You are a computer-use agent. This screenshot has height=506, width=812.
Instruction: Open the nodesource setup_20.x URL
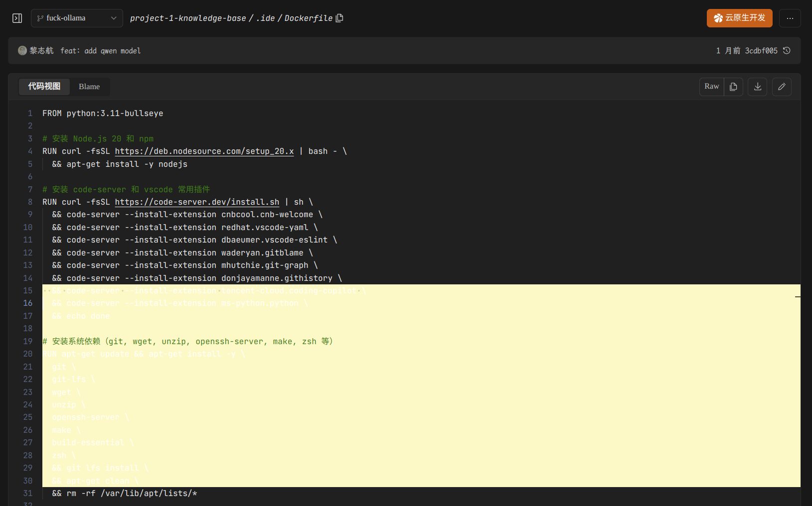(x=204, y=151)
